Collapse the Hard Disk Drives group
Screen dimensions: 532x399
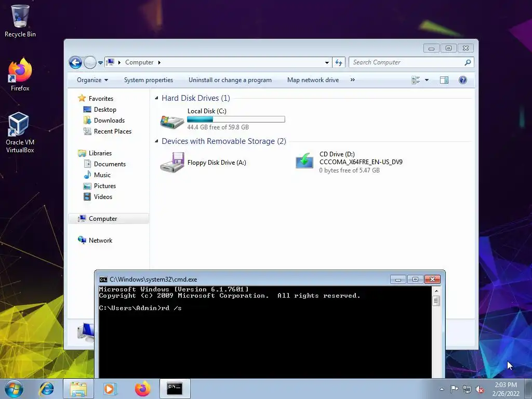156,98
